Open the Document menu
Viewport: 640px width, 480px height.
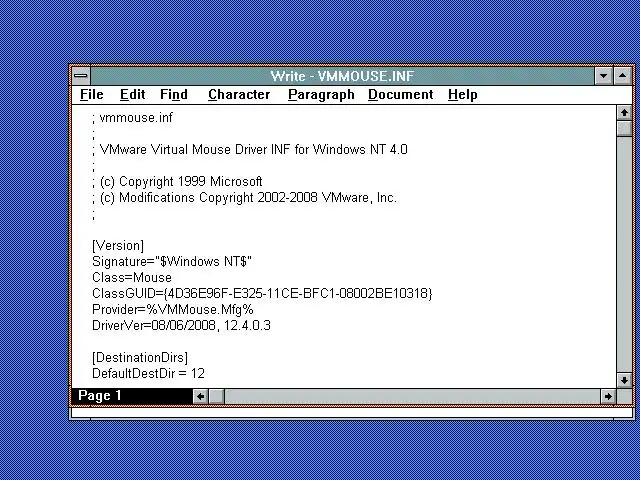(x=400, y=94)
